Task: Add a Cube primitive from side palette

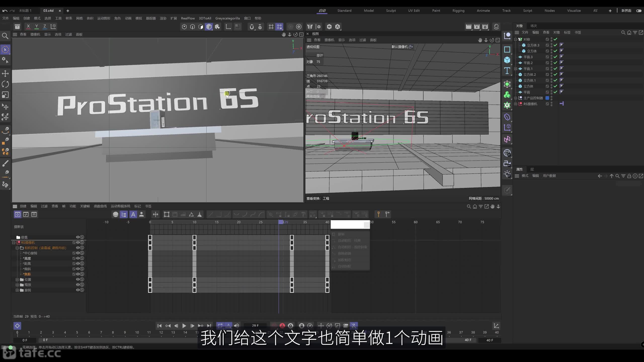Action: 507,60
